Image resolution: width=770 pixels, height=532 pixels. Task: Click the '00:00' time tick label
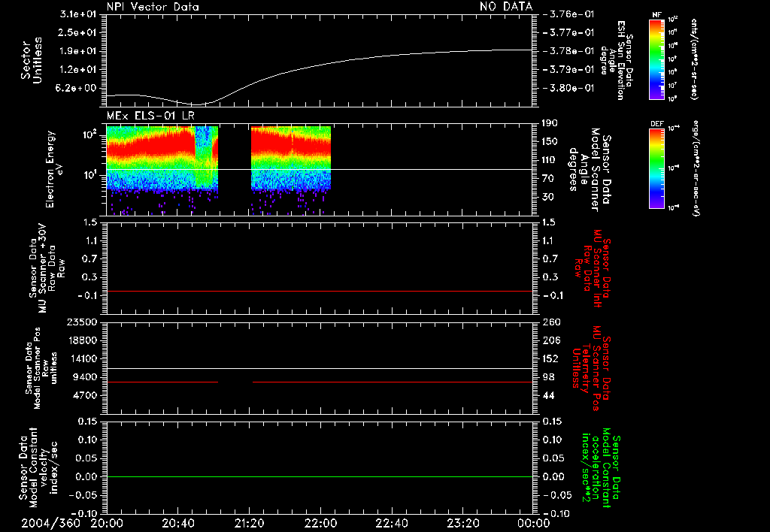point(534,523)
